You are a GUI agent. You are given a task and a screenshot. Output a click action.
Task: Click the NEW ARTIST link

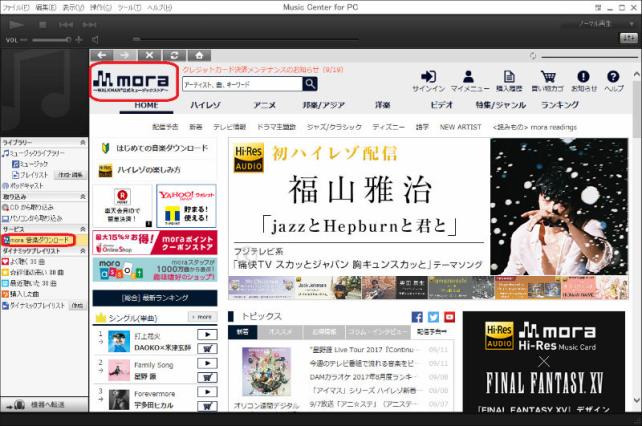(x=460, y=127)
